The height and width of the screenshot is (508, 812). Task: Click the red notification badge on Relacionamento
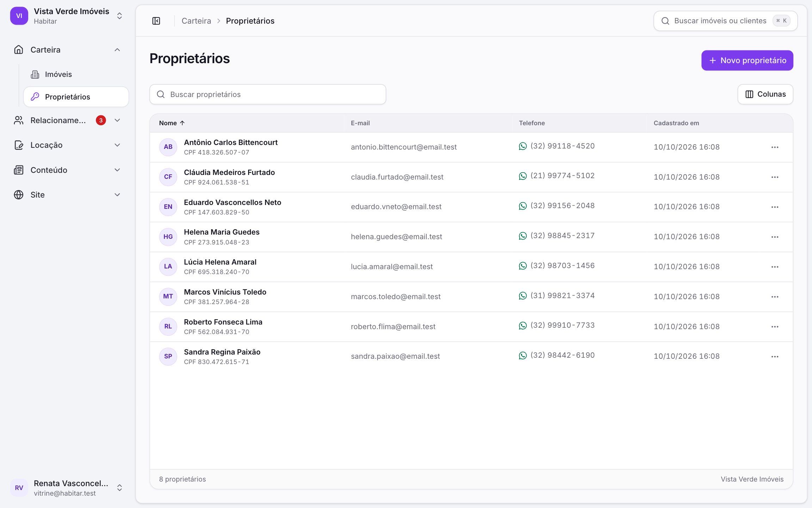101,120
